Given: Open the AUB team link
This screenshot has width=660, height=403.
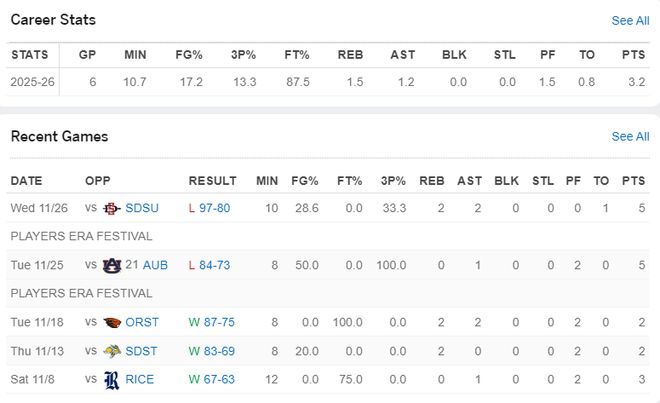Looking at the screenshot, I should 155,265.
